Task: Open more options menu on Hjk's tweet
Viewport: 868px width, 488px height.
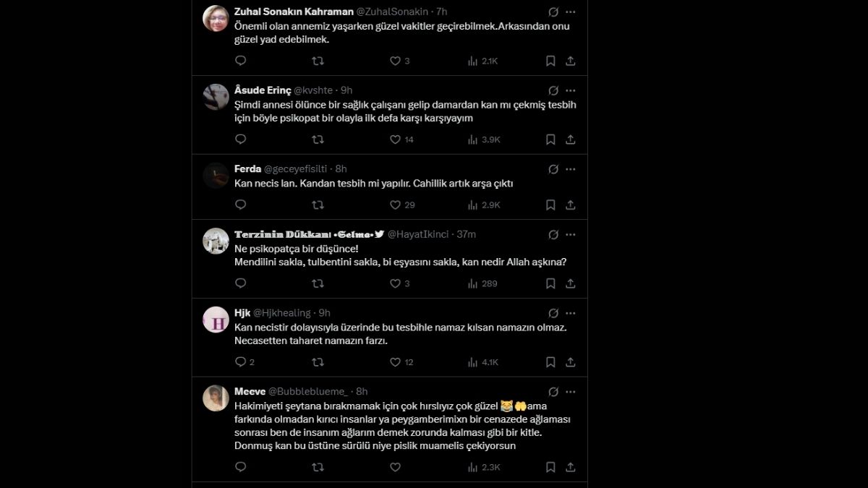Action: pyautogui.click(x=571, y=313)
